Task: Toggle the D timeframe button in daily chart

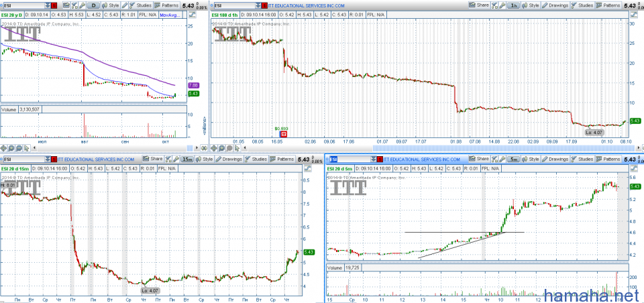Action: tap(95, 5)
